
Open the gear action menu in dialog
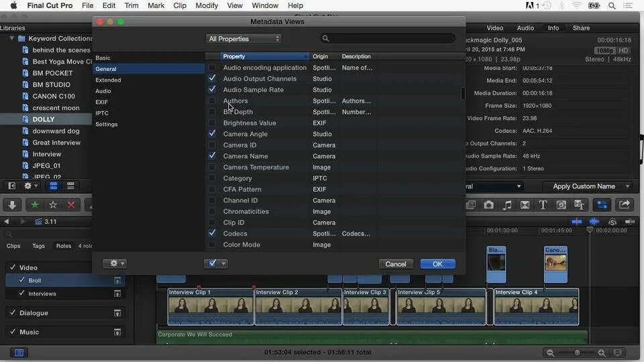click(115, 263)
